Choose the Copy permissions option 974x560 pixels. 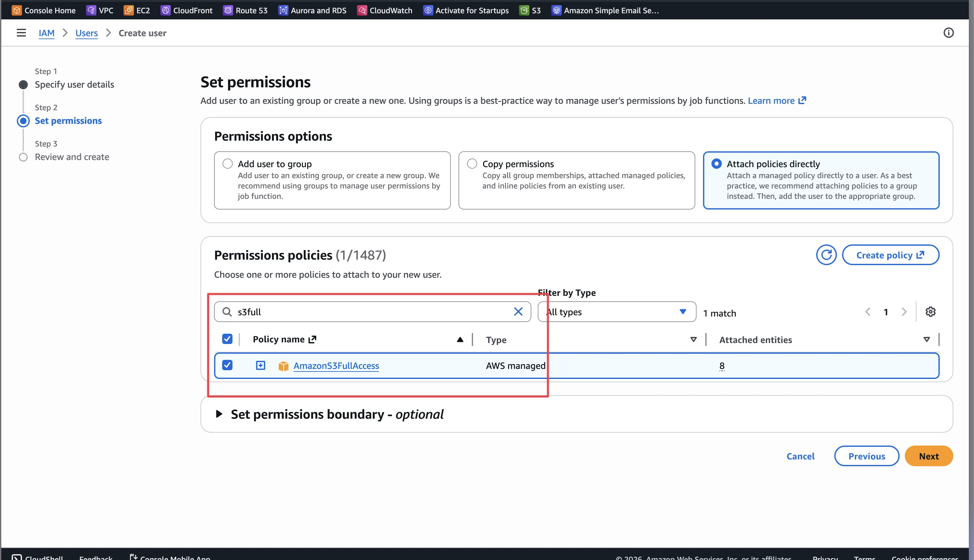click(471, 164)
